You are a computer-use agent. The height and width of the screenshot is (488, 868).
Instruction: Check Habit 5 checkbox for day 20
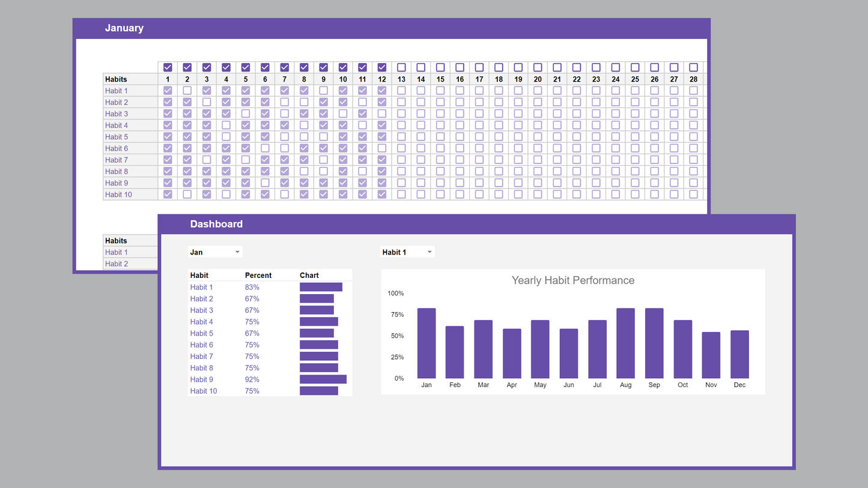[538, 137]
